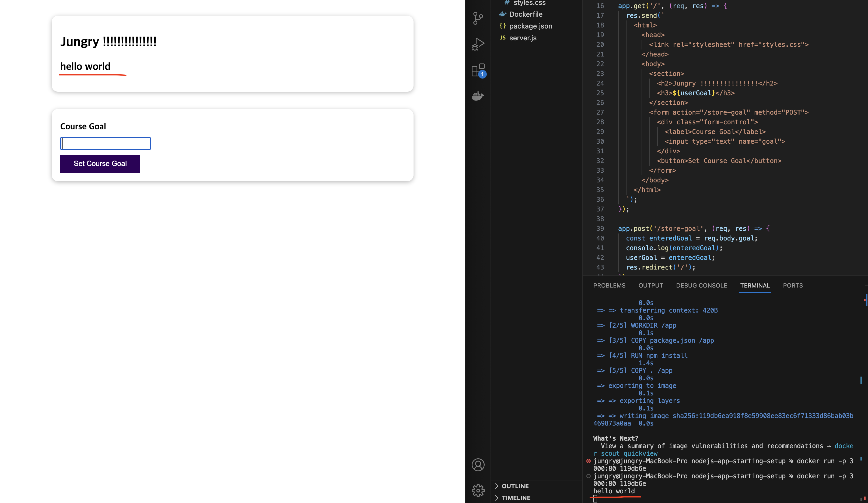Click the 'Course Goal' label on the web page
Viewport: 868px width, 503px height.
[83, 126]
